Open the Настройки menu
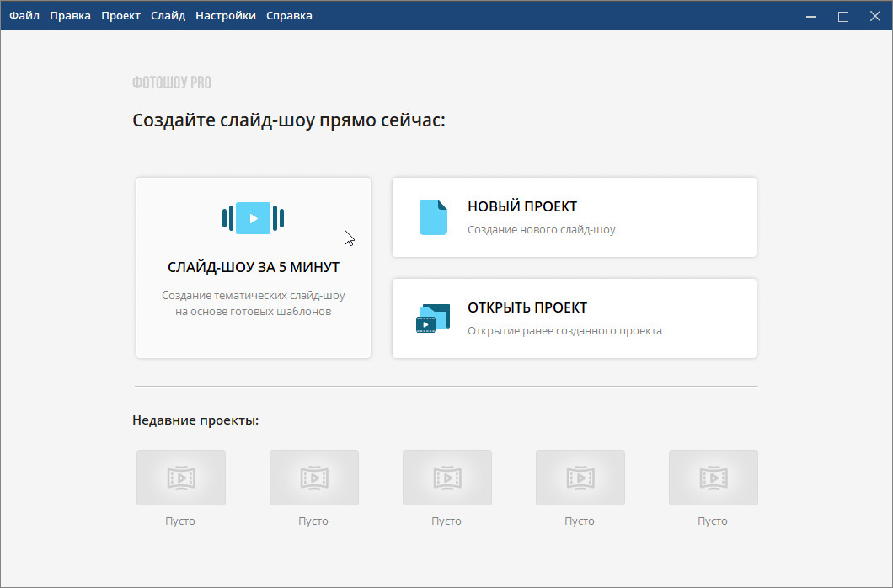This screenshot has width=893, height=588. pyautogui.click(x=225, y=15)
